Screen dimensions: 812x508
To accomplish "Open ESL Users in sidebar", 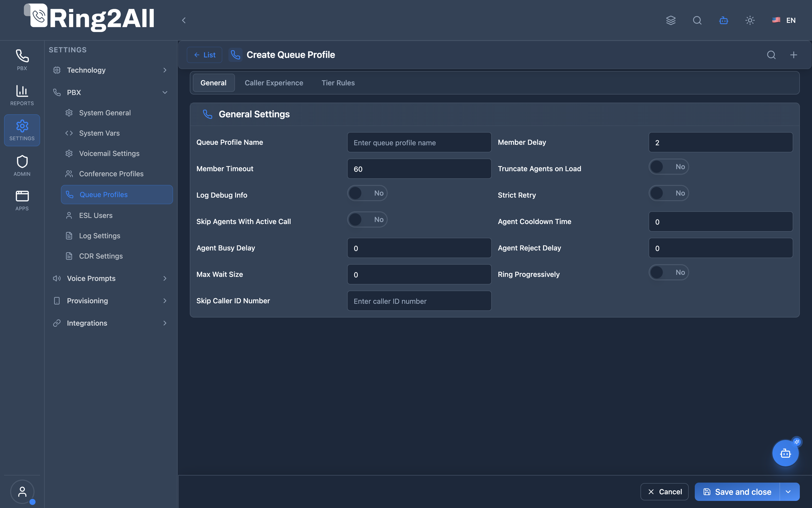I will point(117,215).
